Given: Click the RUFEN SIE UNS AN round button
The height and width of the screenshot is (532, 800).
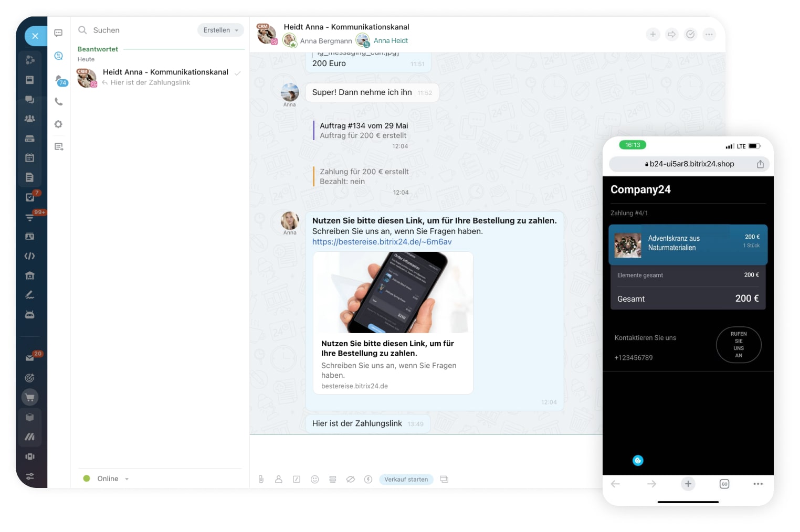Looking at the screenshot, I should pyautogui.click(x=739, y=345).
